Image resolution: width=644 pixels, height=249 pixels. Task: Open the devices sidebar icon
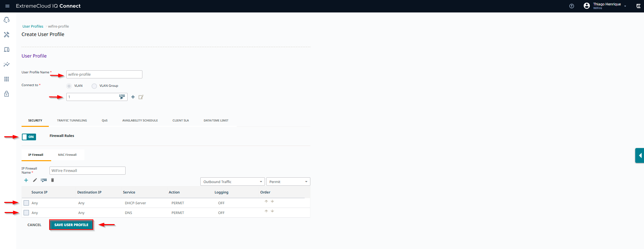(x=6, y=49)
